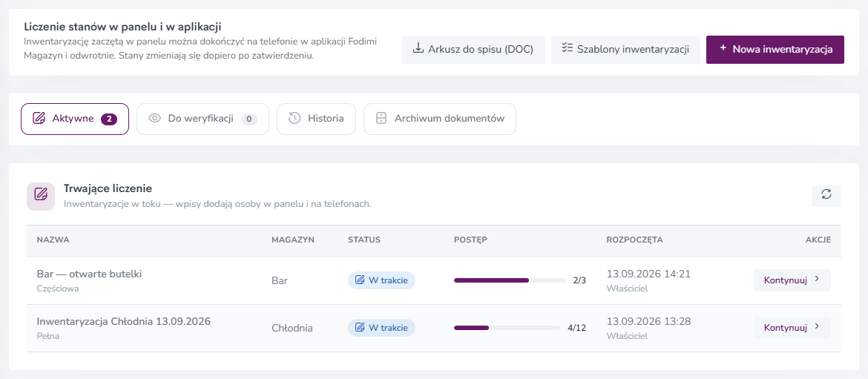Continue the Bar — otwarte butelki inventory
This screenshot has height=379, width=868.
[792, 280]
